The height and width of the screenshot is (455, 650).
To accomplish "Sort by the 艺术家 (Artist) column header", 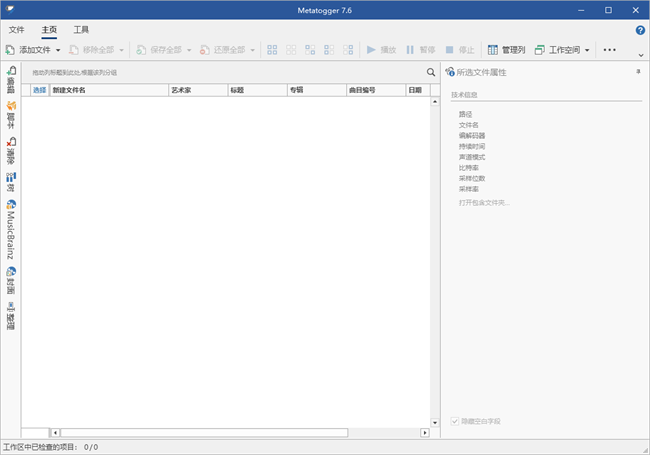I will [196, 90].
